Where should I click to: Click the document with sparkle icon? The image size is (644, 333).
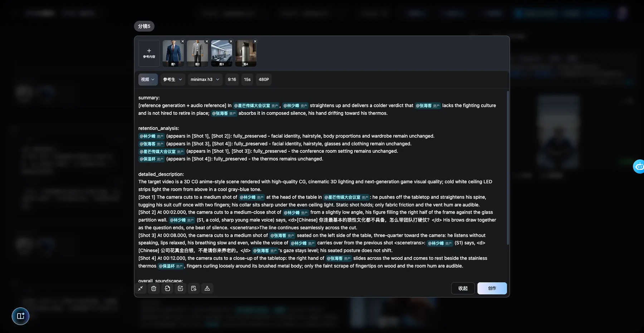coord(180,288)
